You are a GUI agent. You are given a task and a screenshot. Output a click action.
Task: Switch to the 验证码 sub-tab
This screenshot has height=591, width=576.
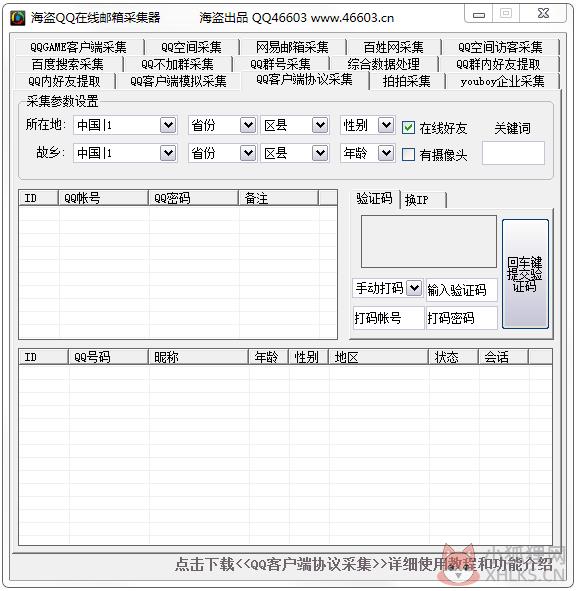375,199
